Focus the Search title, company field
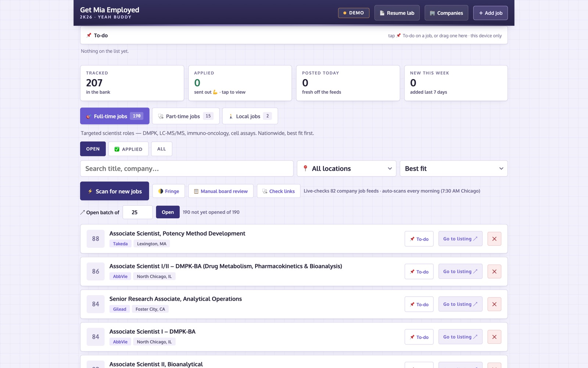This screenshot has width=588, height=368. [x=187, y=169]
